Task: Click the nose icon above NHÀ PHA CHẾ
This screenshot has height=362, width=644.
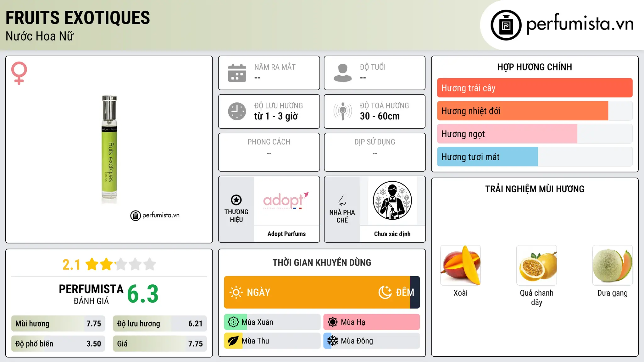Action: (x=342, y=200)
